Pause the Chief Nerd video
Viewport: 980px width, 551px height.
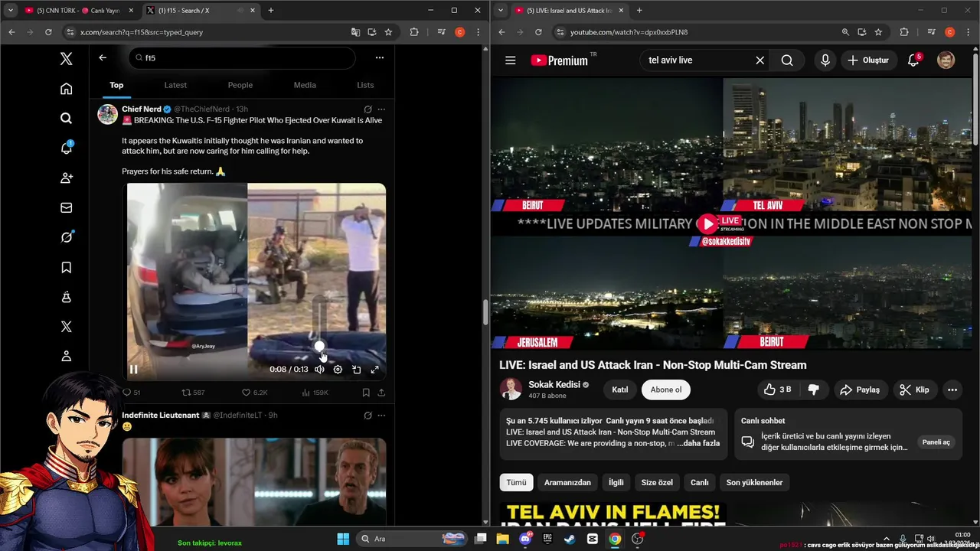coord(133,370)
